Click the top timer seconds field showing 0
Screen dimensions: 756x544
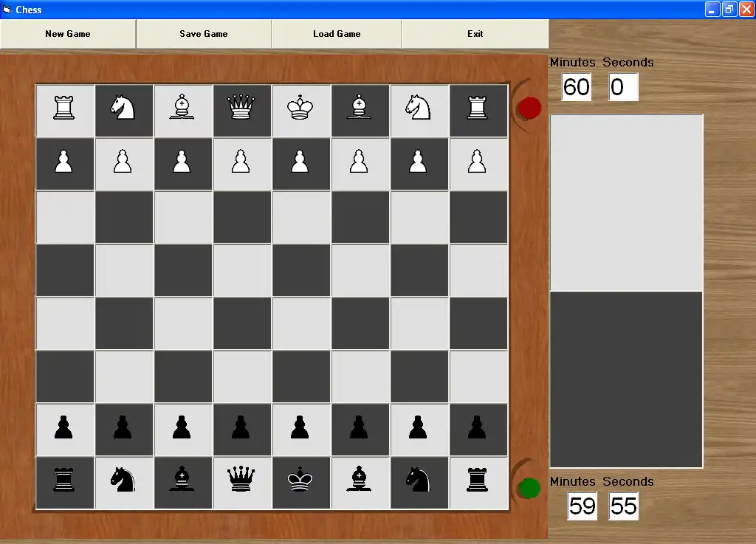pos(623,87)
